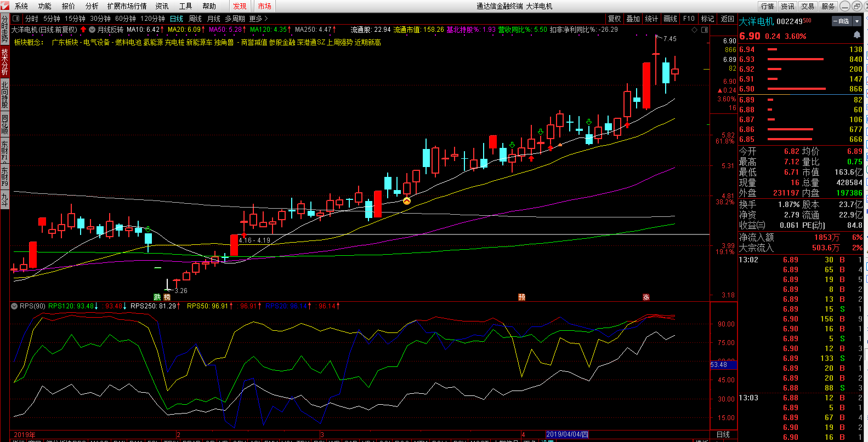Click the 燃料电池 concept link

[128, 42]
